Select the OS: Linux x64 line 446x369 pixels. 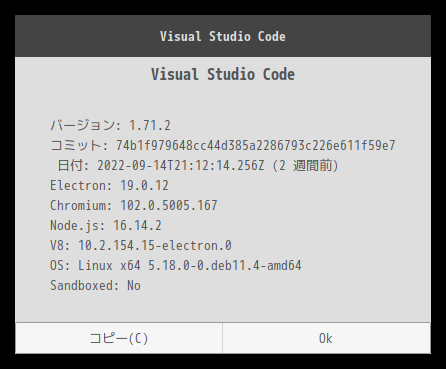176,265
